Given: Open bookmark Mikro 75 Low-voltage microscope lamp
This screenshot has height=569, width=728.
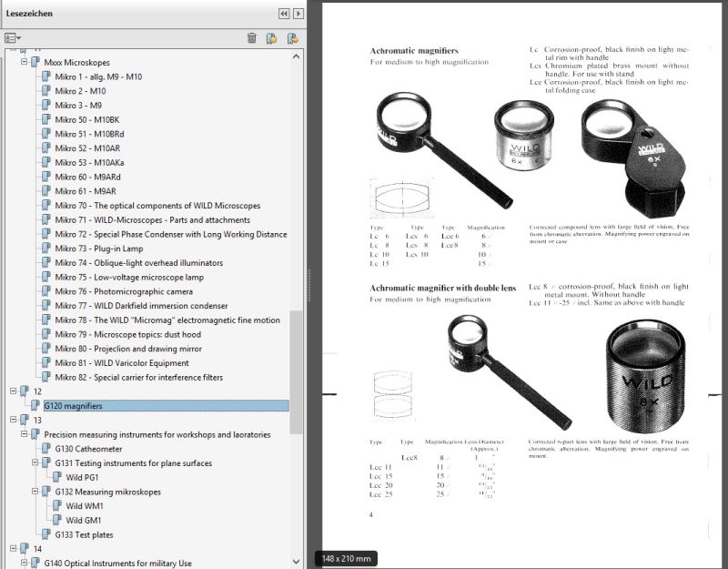Looking at the screenshot, I should 129,278.
